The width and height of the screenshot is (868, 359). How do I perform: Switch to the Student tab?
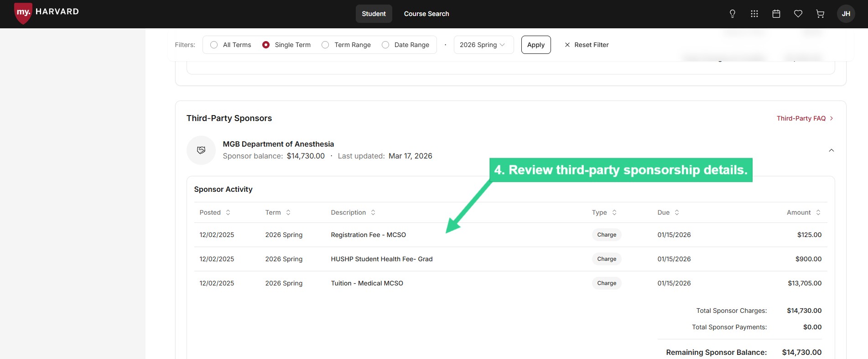point(374,14)
